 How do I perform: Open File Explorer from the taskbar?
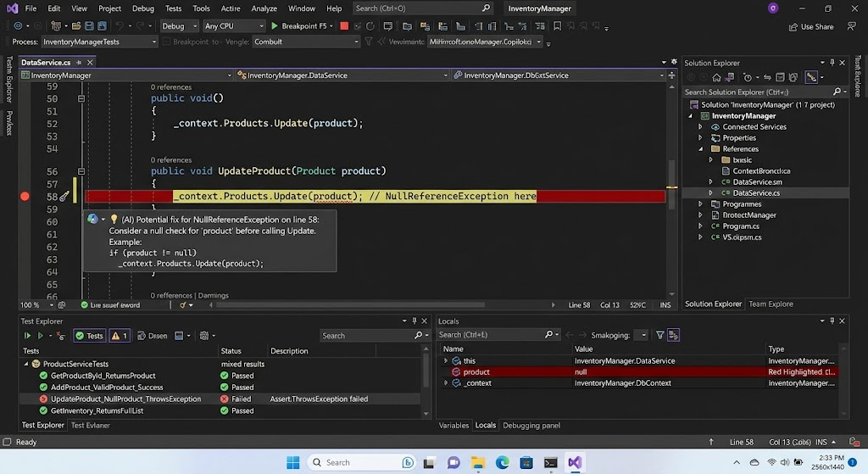[478, 462]
